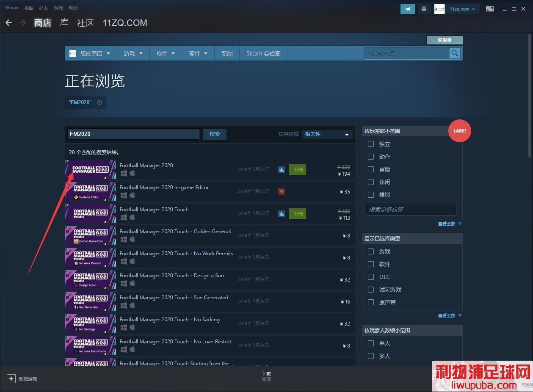Expand the 游戏 store navigation dropdown
Image resolution: width=533 pixels, height=392 pixels.
[133, 53]
